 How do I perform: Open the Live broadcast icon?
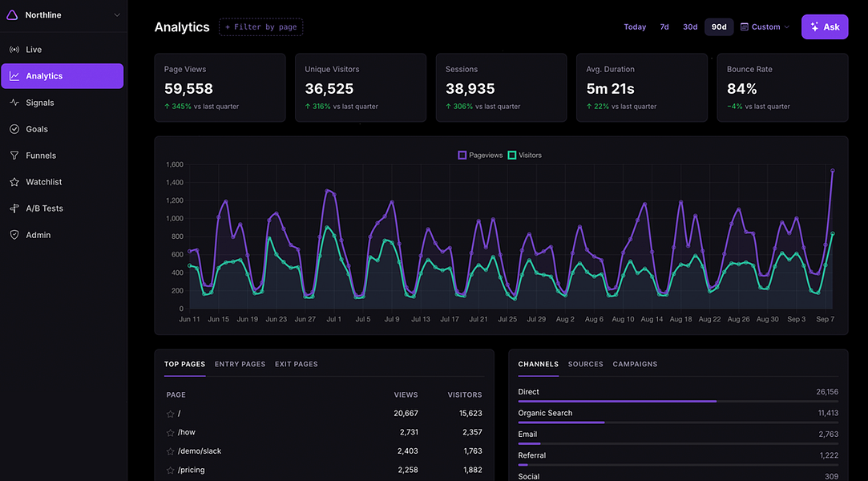tap(14, 49)
